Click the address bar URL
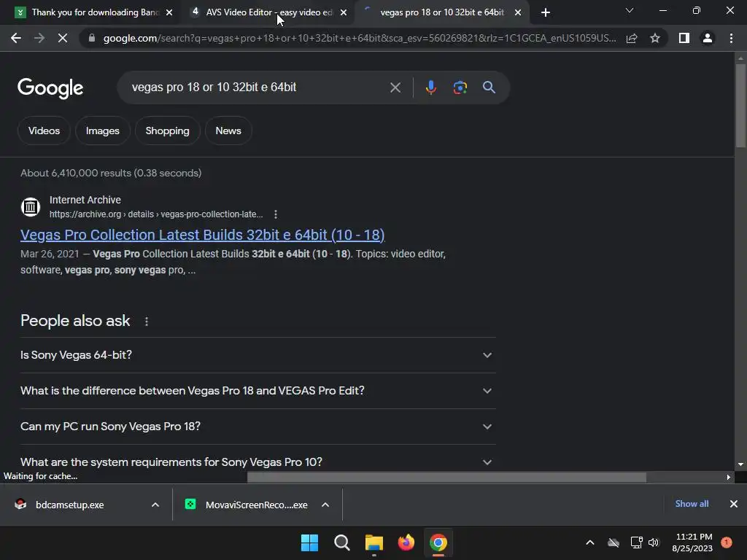The height and width of the screenshot is (560, 747). (360, 38)
